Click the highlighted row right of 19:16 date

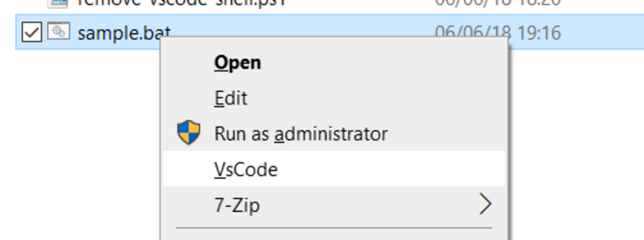tap(604, 33)
